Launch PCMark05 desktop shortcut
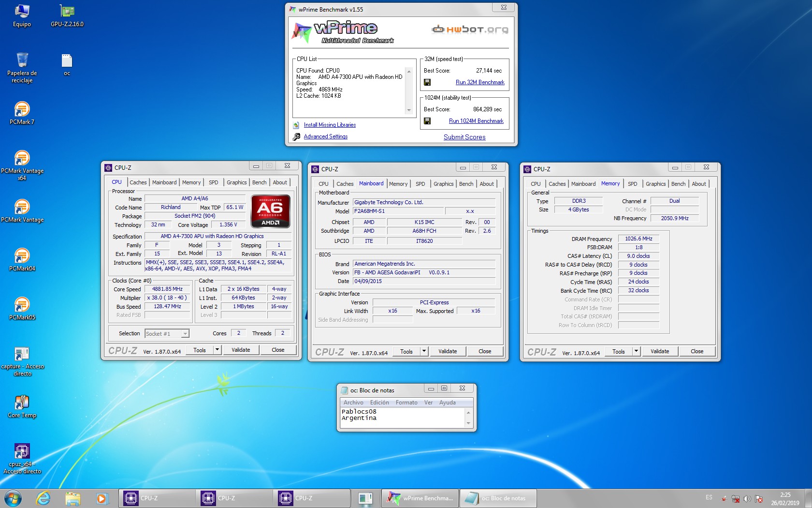This screenshot has width=812, height=508. coord(22,309)
